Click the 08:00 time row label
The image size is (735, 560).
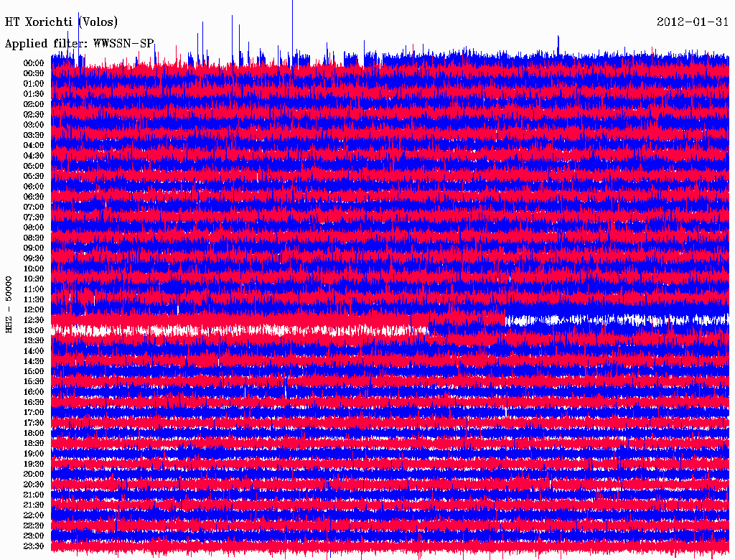(34, 228)
